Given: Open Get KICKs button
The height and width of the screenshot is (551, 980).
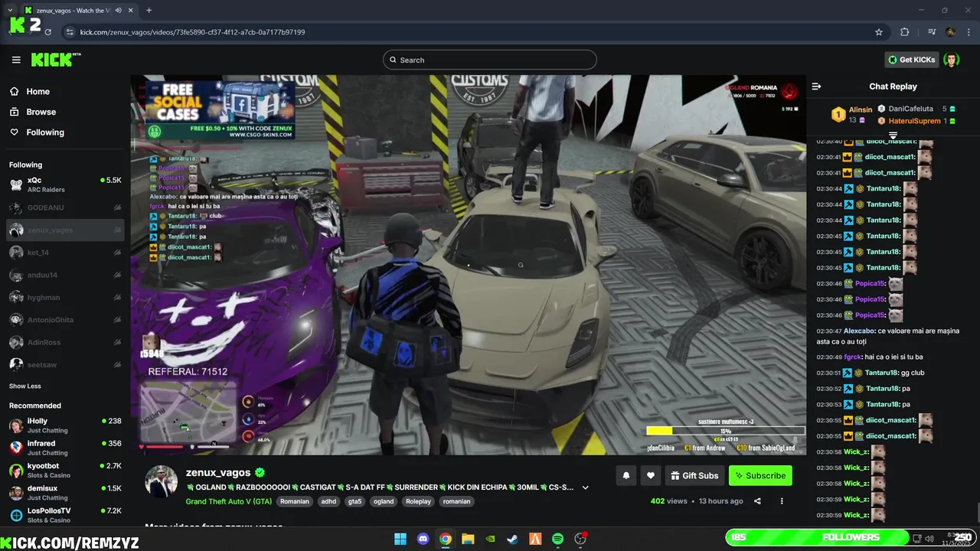Looking at the screenshot, I should click(911, 60).
